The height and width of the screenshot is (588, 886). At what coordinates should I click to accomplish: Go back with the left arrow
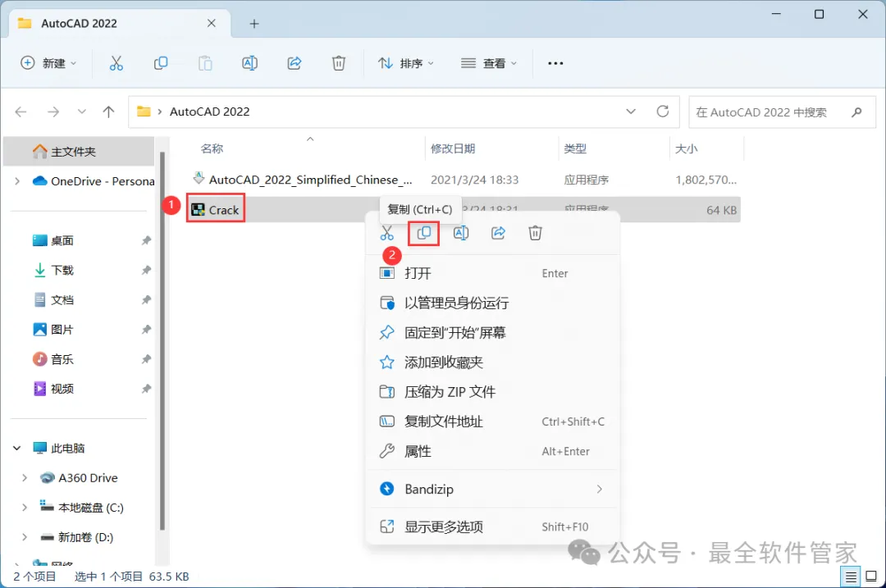pyautogui.click(x=21, y=112)
